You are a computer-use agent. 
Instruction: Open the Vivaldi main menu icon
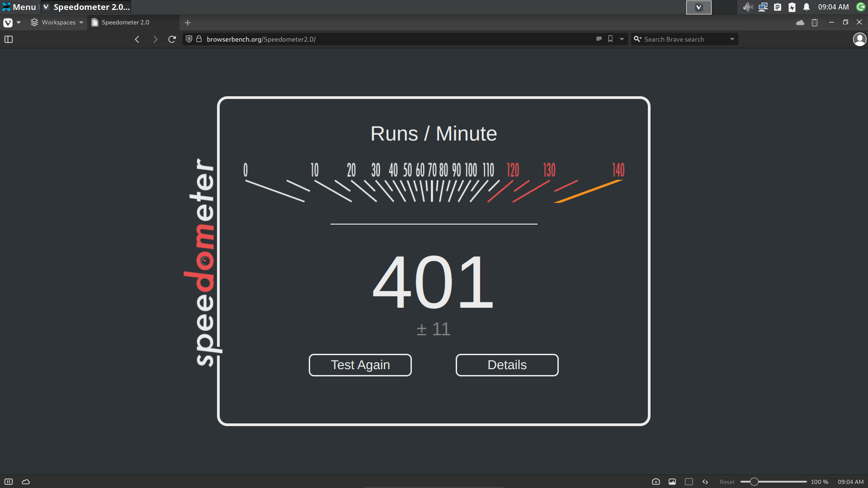click(x=8, y=23)
